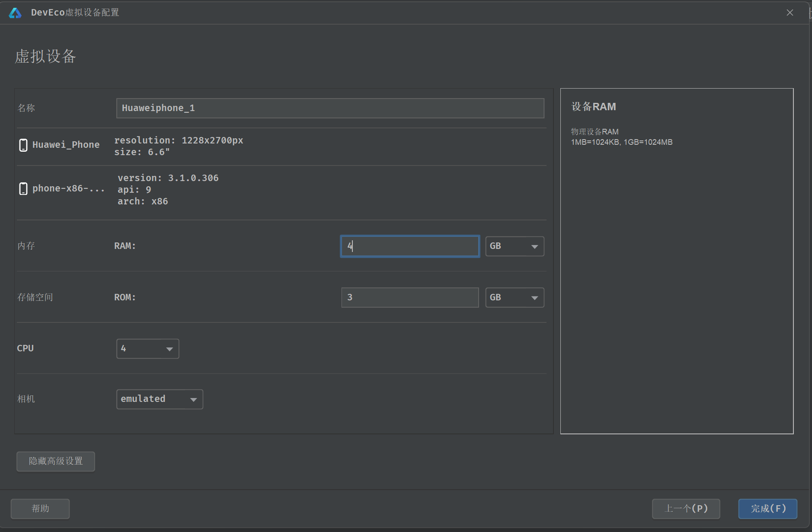
Task: Select the Huawei_Phone device label
Action: click(x=66, y=145)
